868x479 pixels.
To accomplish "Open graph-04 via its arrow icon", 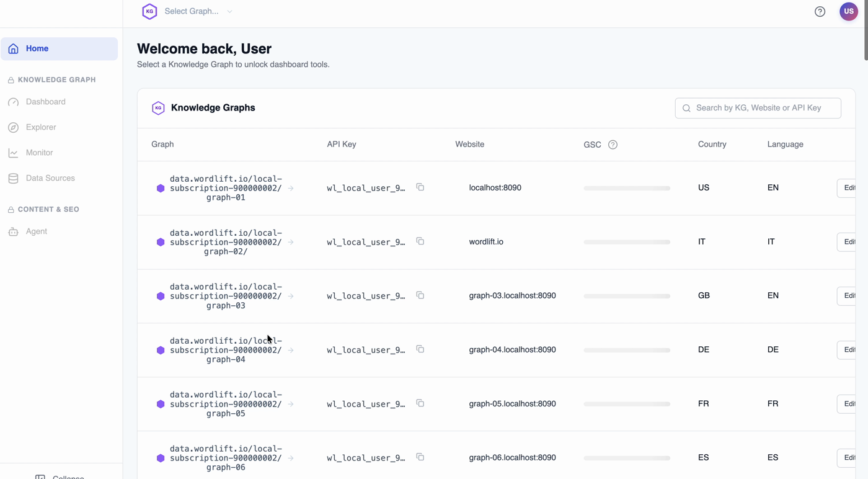I will [x=291, y=350].
